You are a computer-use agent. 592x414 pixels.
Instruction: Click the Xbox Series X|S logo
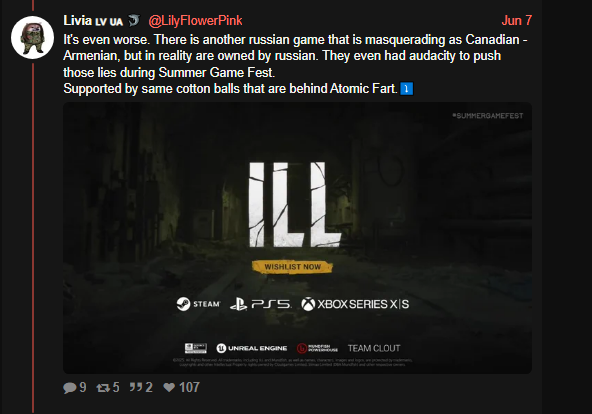click(x=355, y=304)
